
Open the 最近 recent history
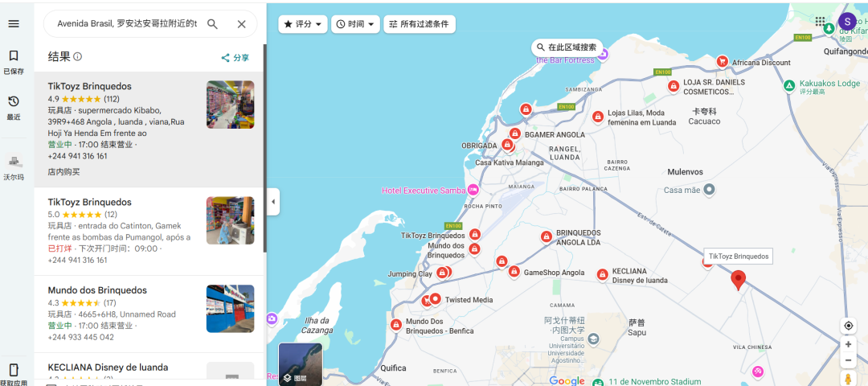pos(14,108)
